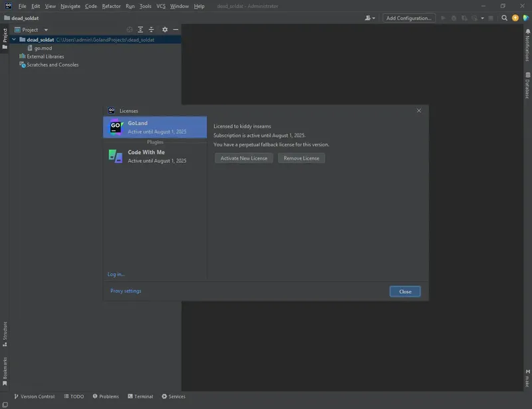
Task: Toggle Project tool window stripe button
Action: [x=5, y=39]
